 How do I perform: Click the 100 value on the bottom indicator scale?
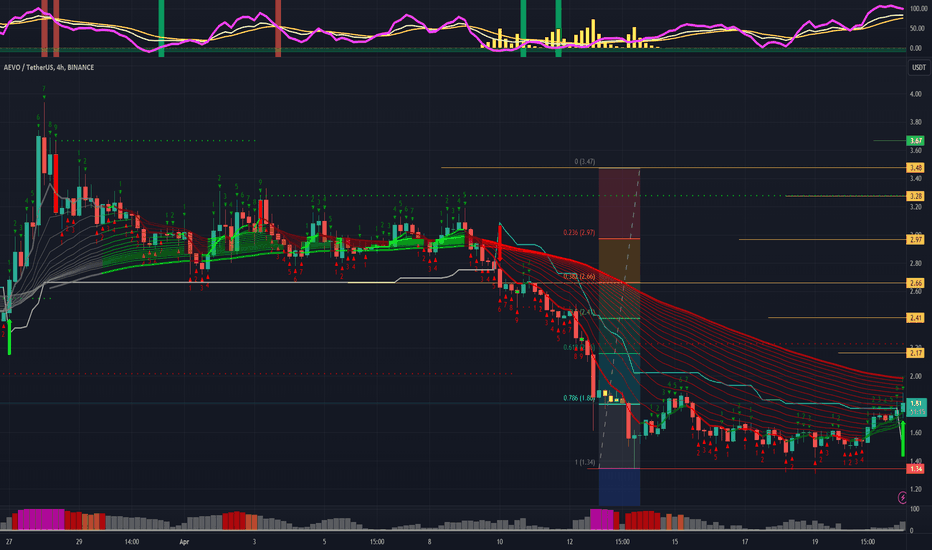tap(915, 510)
